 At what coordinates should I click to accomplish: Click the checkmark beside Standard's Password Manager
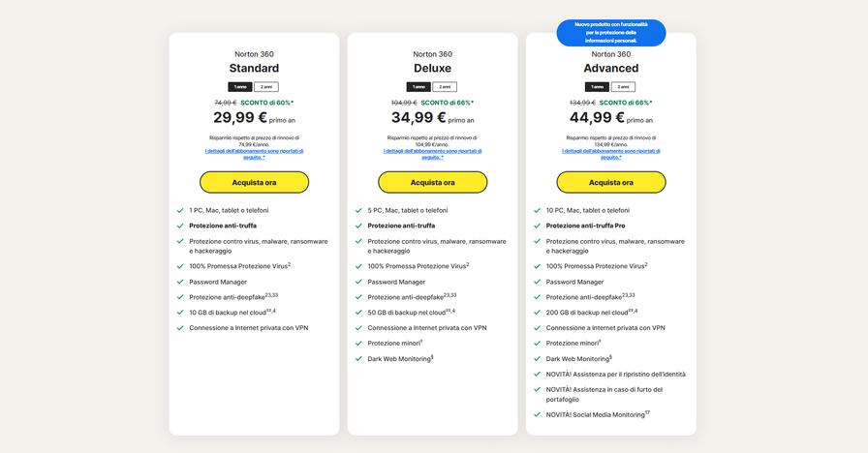[x=180, y=282]
